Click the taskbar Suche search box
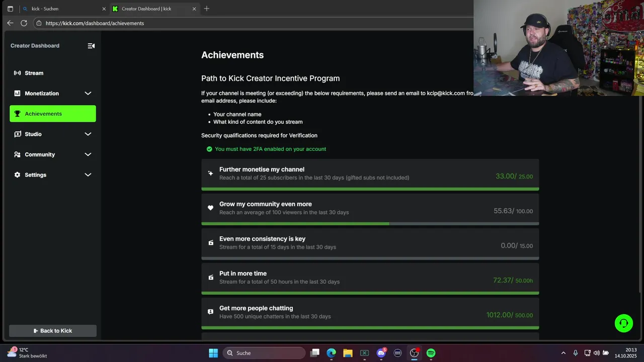Screen dimensions: 644x362 (x=264, y=353)
